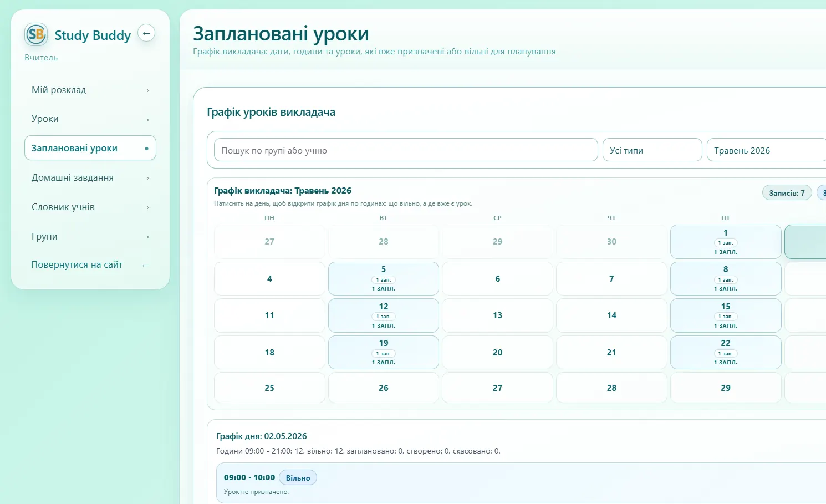This screenshot has height=504, width=826.
Task: Click the arrow beside Повернутися на сайт
Action: (145, 266)
